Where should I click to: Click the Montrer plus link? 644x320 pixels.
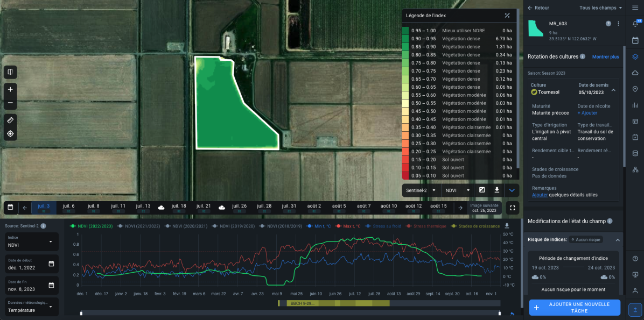(605, 56)
